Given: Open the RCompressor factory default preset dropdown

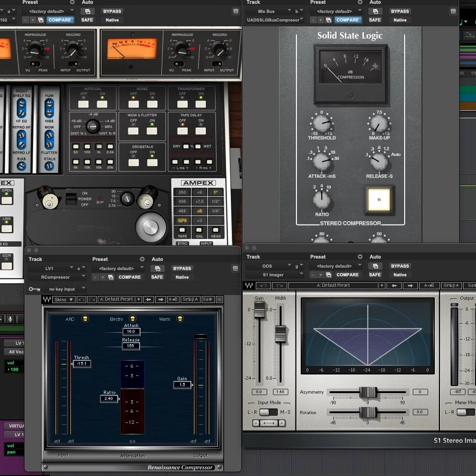Looking at the screenshot, I should pyautogui.click(x=118, y=268).
